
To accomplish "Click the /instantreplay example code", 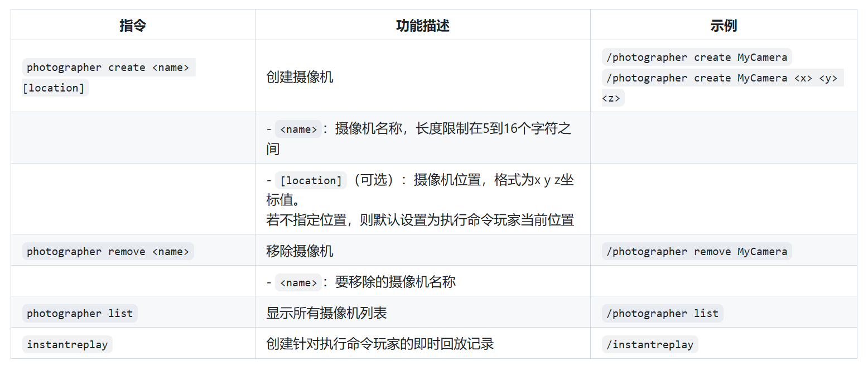I will coord(650,344).
